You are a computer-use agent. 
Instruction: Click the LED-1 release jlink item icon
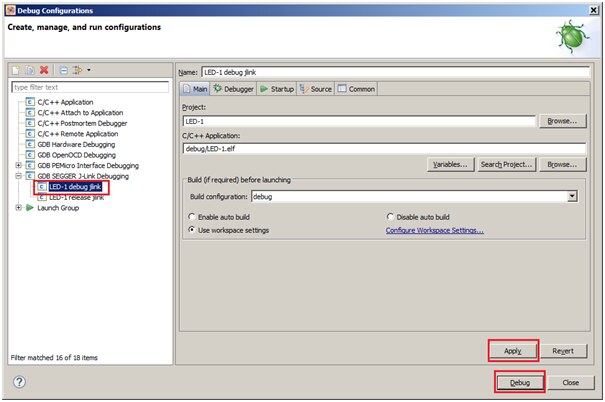point(42,197)
